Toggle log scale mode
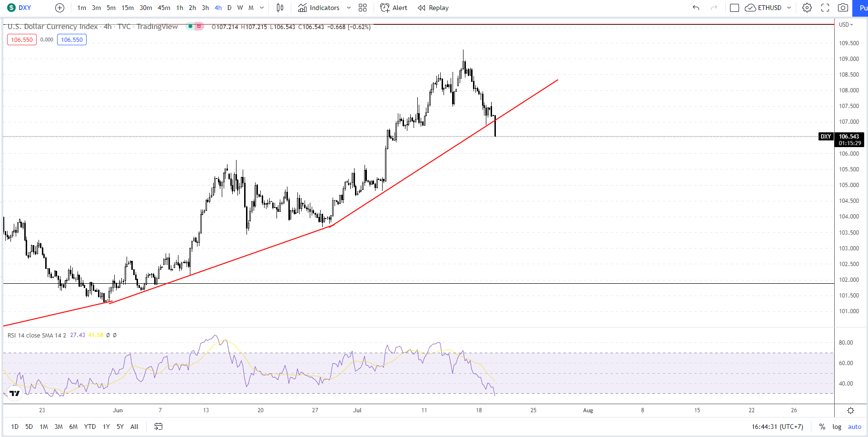This screenshot has width=868, height=437. [x=837, y=427]
